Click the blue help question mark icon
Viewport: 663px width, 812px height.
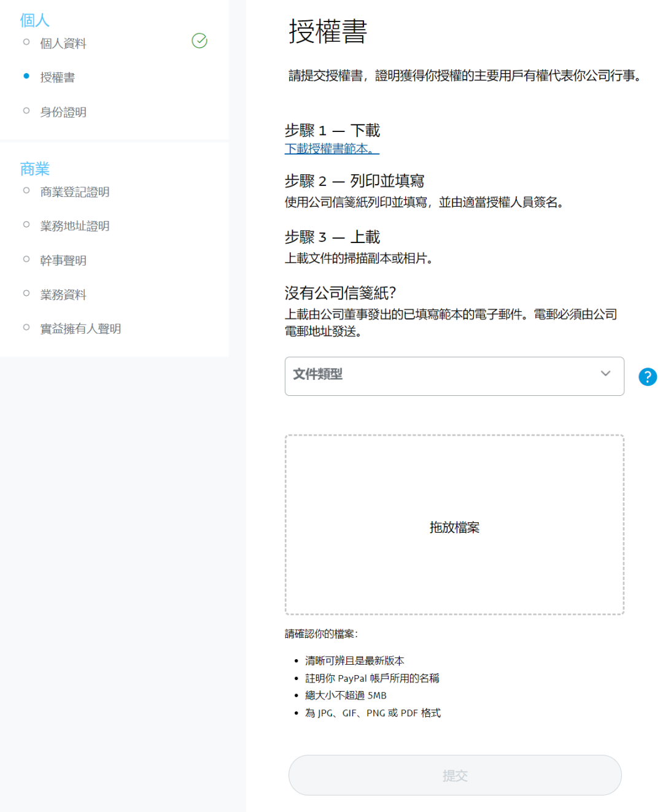point(647,376)
